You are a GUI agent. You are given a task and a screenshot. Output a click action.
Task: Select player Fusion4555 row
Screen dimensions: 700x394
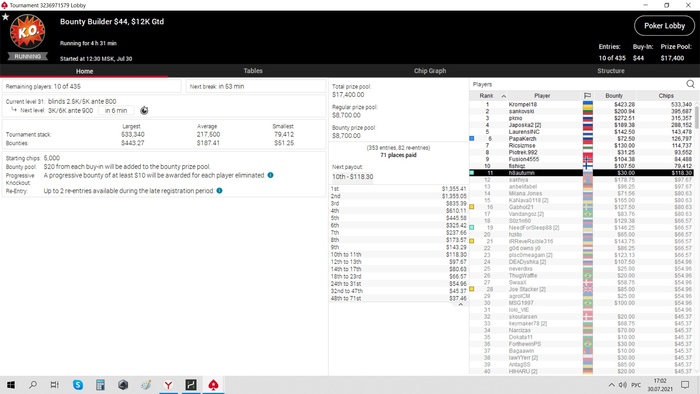582,159
